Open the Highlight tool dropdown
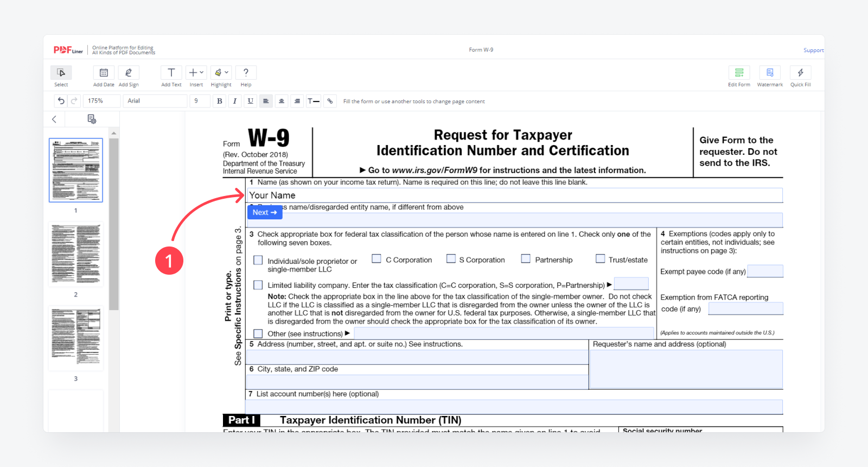The image size is (868, 467). (x=221, y=73)
